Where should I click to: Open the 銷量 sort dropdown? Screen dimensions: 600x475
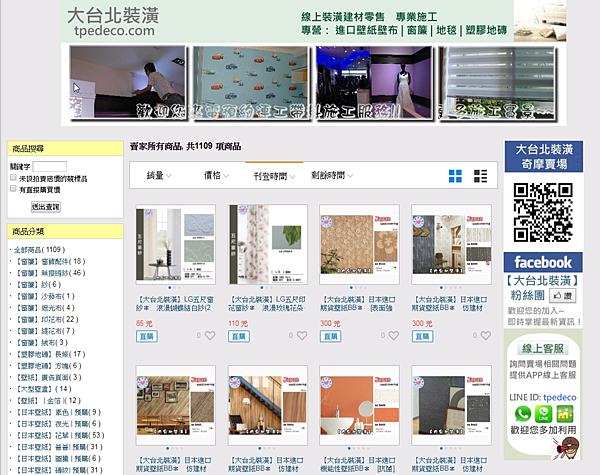coord(159,176)
